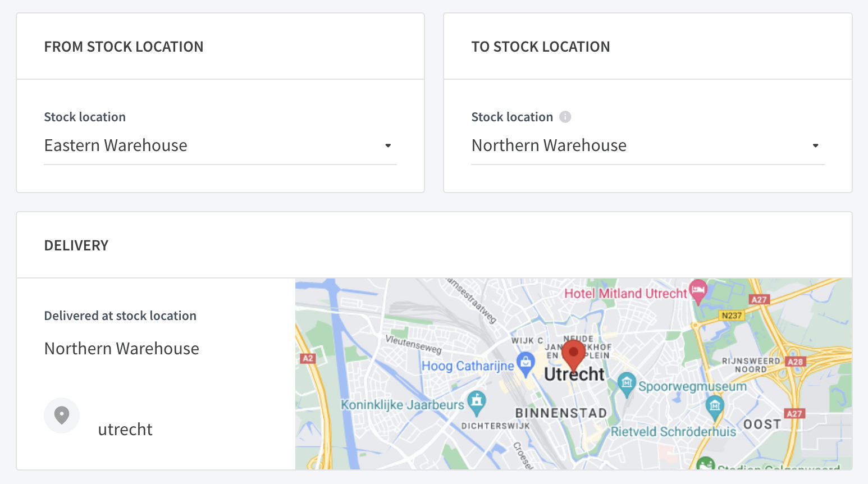This screenshot has width=868, height=484.
Task: Click the A2 highway badge on map
Action: pyautogui.click(x=308, y=358)
